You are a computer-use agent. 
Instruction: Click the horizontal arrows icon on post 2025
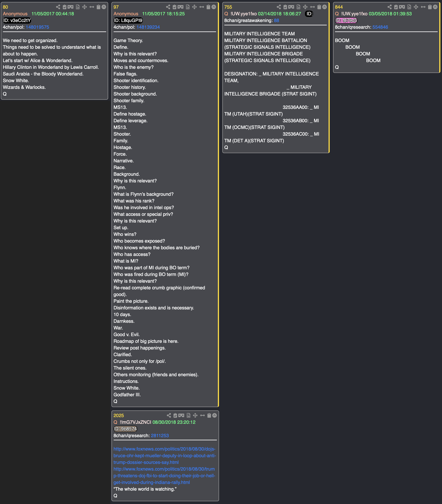(203, 416)
